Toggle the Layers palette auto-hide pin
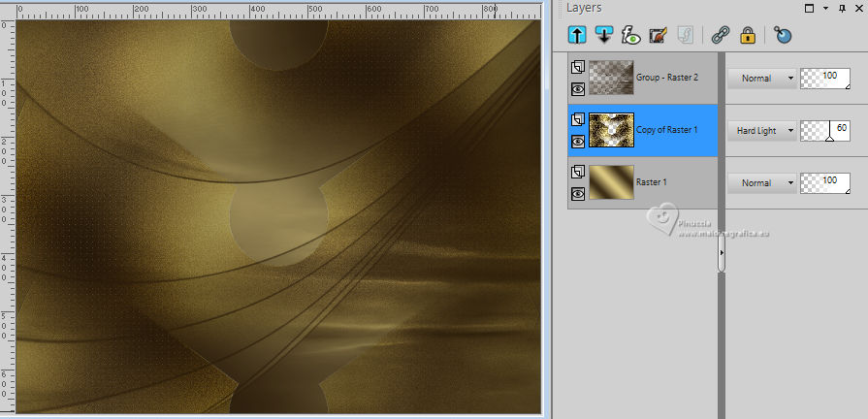 click(x=842, y=9)
